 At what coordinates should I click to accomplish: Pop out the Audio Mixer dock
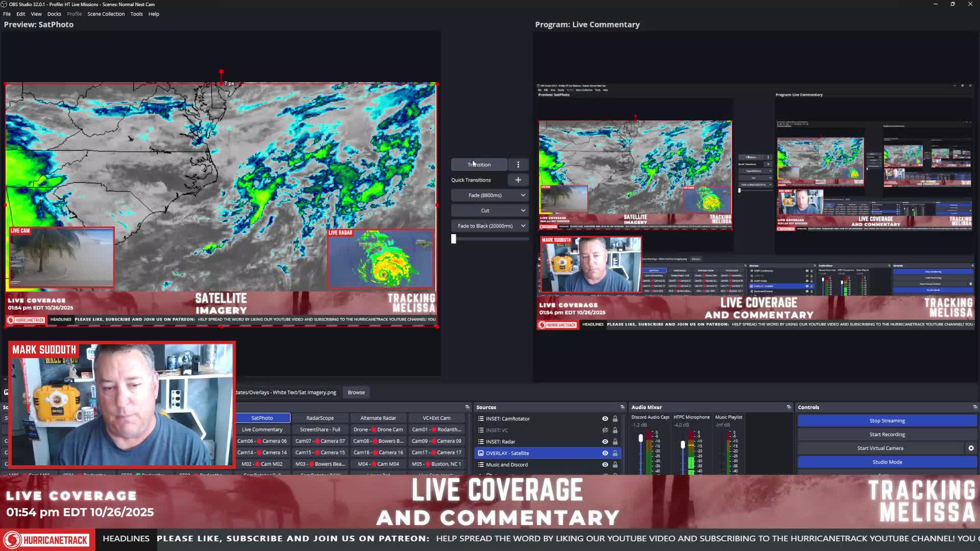(x=789, y=407)
